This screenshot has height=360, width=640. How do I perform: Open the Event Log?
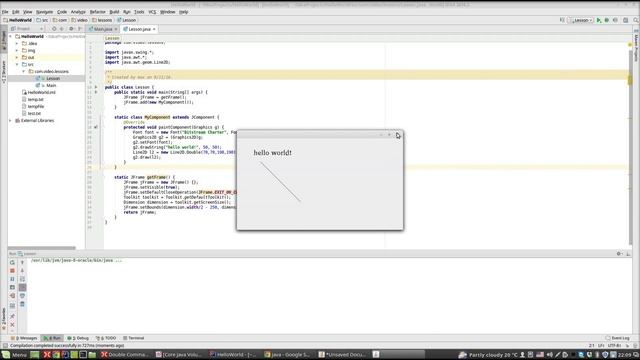(618, 338)
